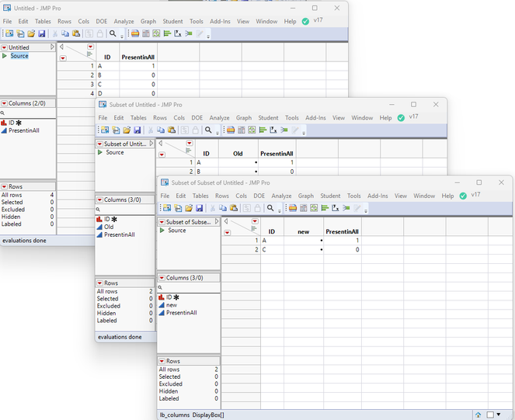Click ID cell 'D' in Untitled table
Viewport: 515px width, 420px height.
click(x=108, y=94)
